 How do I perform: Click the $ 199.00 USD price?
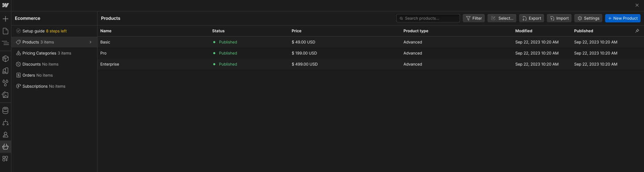[x=304, y=53]
